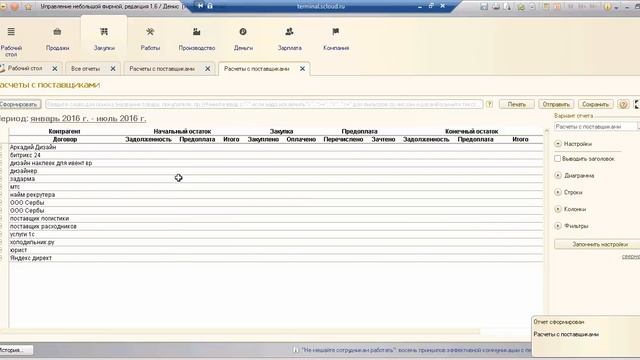This screenshot has height=360, width=640.
Task: Collapse the Настройки group
Action: 558,144
